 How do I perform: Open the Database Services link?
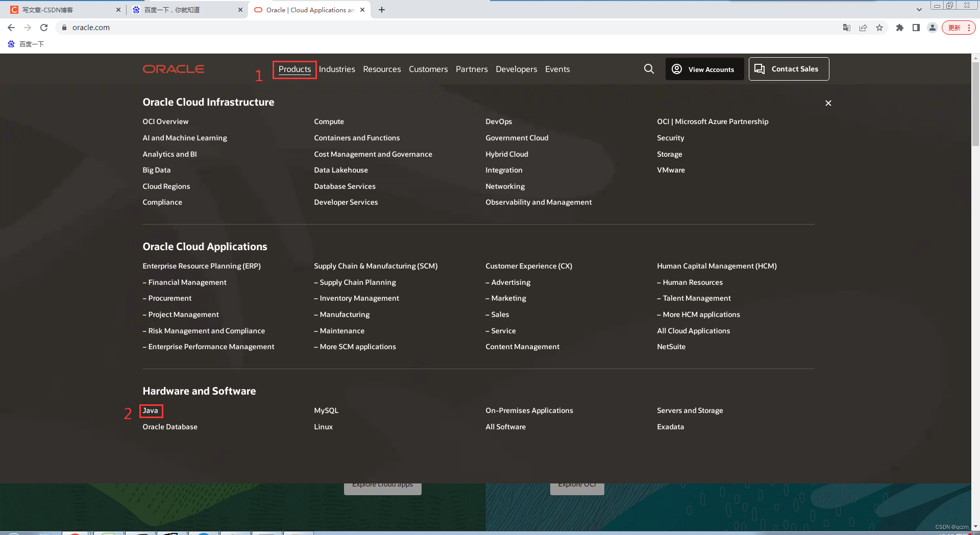click(x=345, y=186)
